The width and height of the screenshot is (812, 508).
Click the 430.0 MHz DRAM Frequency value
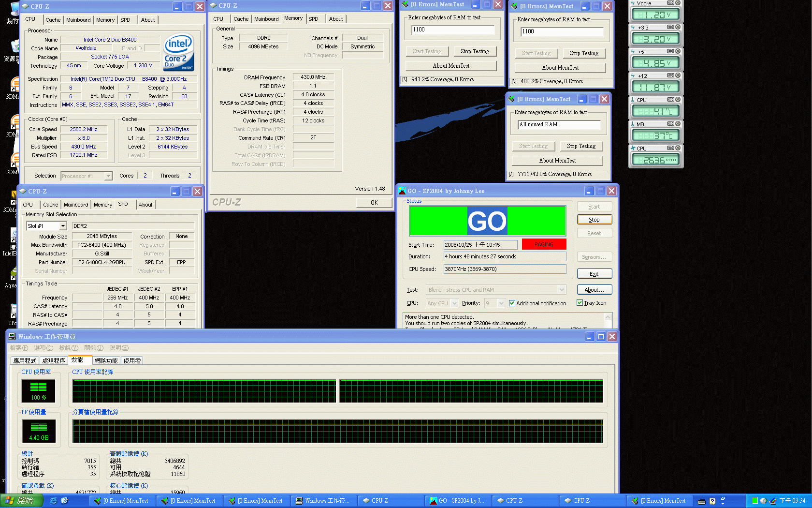point(313,77)
